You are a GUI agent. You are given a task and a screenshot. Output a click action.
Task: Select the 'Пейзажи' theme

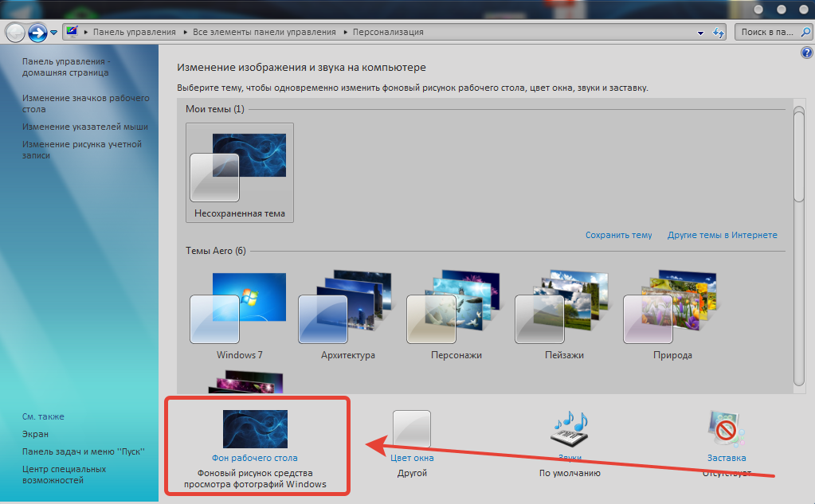coord(564,315)
